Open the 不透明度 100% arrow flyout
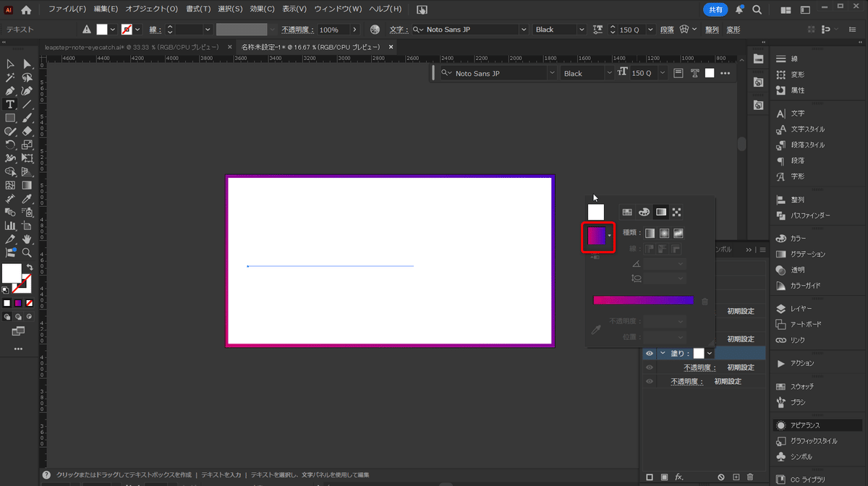 coord(354,30)
